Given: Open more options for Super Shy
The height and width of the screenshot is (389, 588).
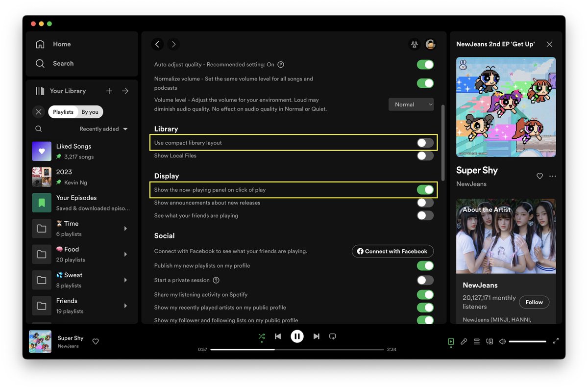Looking at the screenshot, I should click(553, 176).
